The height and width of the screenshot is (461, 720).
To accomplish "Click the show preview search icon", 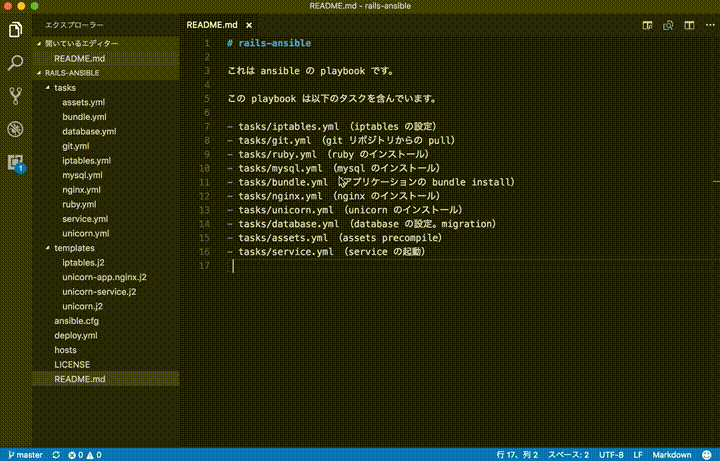I will (668, 25).
